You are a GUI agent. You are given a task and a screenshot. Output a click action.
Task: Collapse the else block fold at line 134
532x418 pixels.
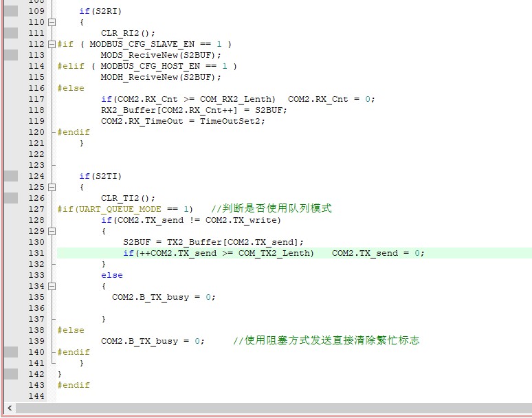point(52,287)
